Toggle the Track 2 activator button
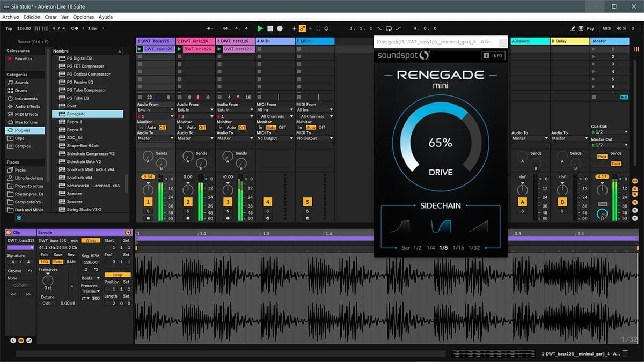Image resolution: width=644 pixels, height=362 pixels. coord(188,202)
